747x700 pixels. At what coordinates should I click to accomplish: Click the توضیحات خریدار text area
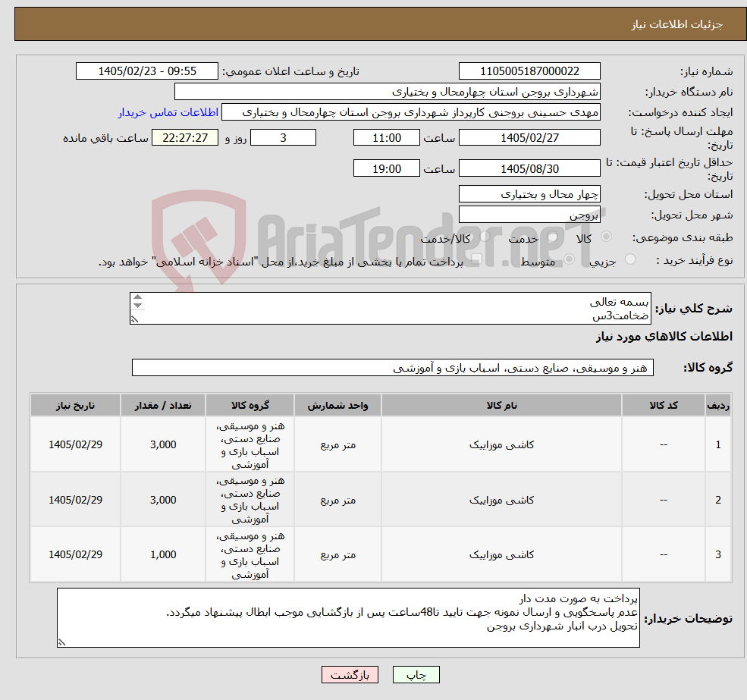[348, 617]
